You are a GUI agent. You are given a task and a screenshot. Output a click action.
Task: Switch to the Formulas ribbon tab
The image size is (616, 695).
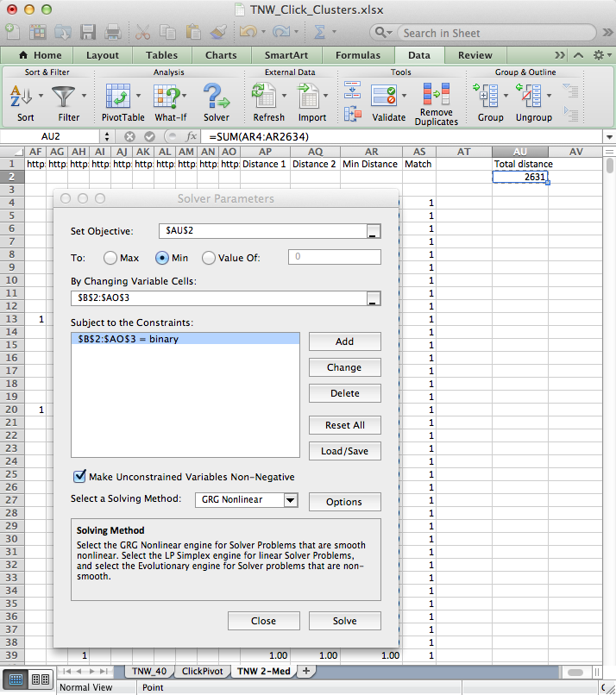point(357,55)
